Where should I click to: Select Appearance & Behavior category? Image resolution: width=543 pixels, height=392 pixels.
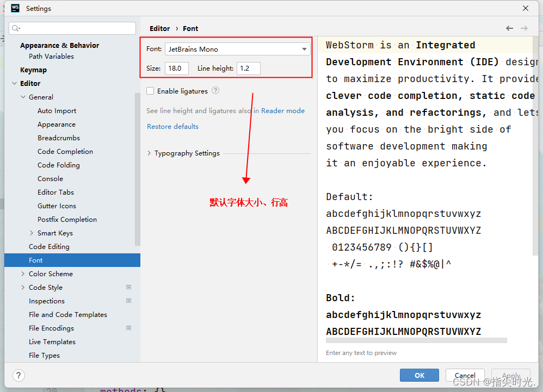coord(59,45)
